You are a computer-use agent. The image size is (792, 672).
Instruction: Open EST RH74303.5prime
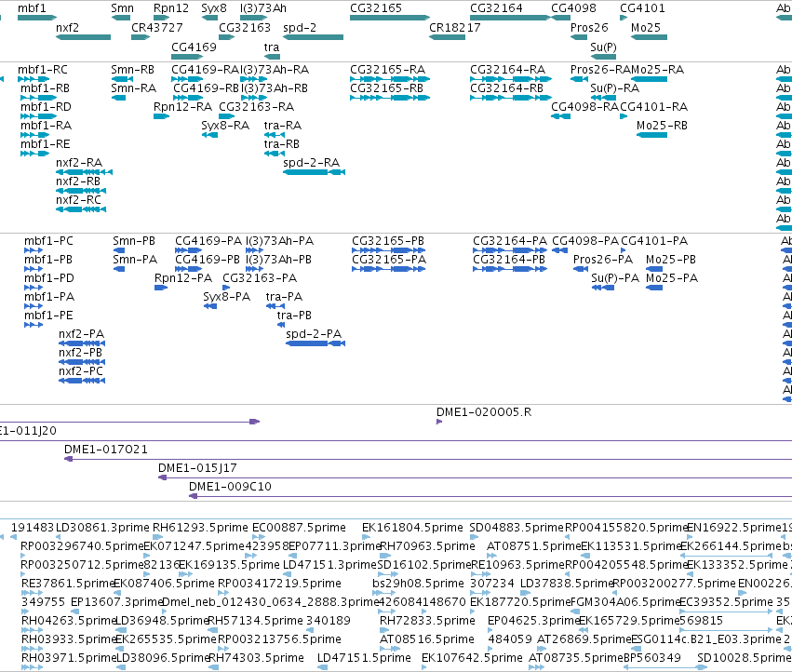[256, 658]
